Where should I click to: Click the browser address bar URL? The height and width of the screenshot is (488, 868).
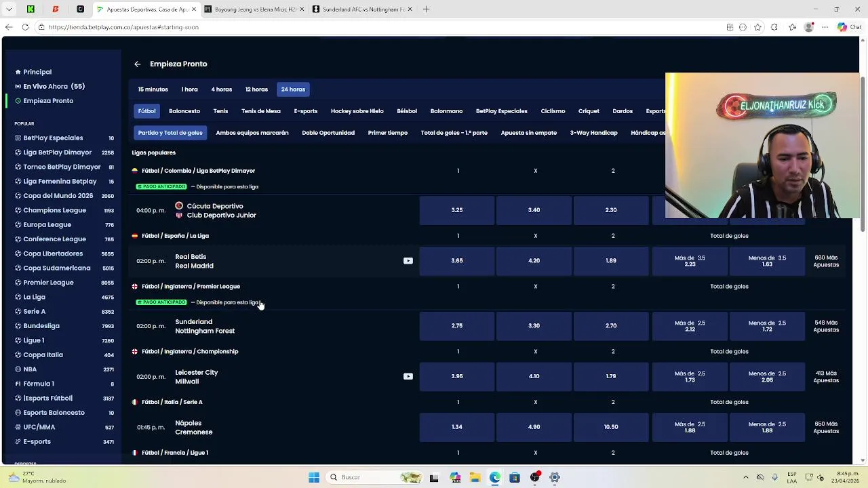(123, 27)
